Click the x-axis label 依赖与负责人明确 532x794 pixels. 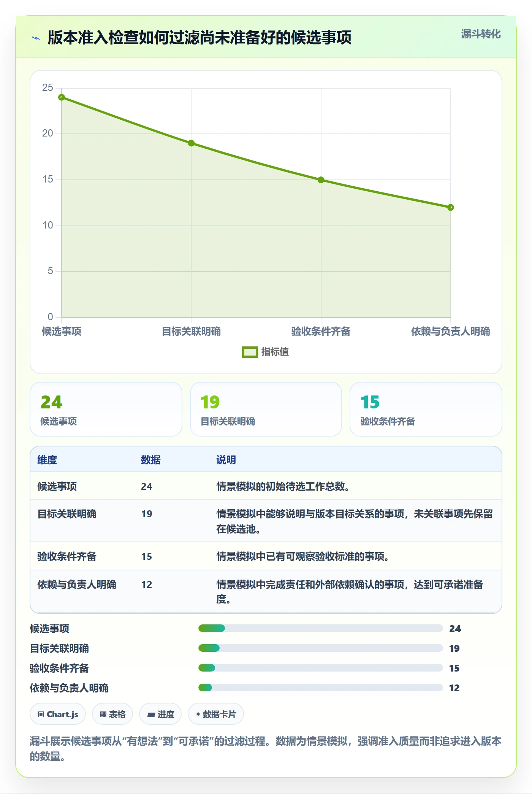(450, 332)
